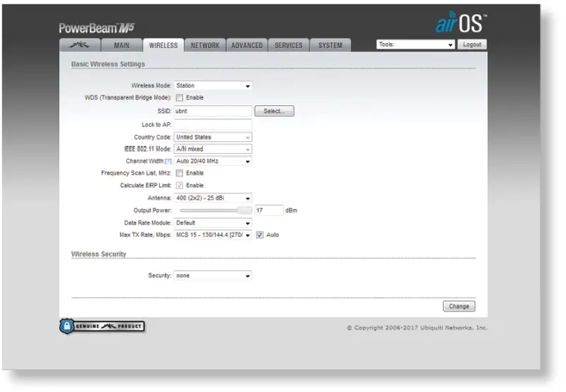Click the SSID input field

click(213, 111)
